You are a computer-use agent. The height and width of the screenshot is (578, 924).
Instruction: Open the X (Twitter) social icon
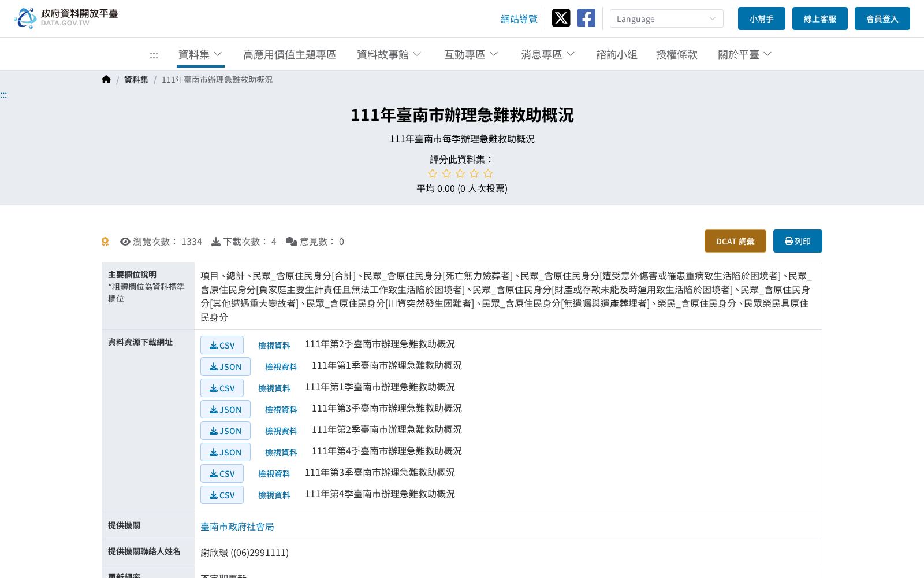561,18
